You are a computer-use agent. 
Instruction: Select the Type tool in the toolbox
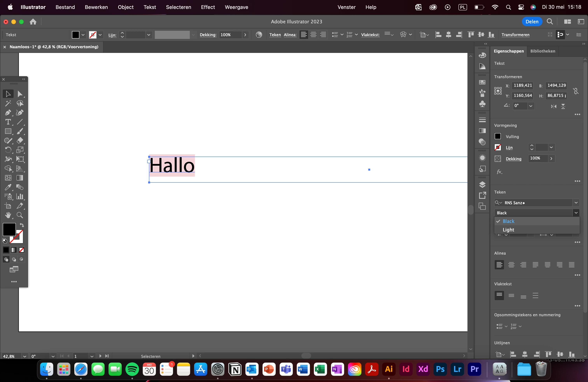(8, 122)
